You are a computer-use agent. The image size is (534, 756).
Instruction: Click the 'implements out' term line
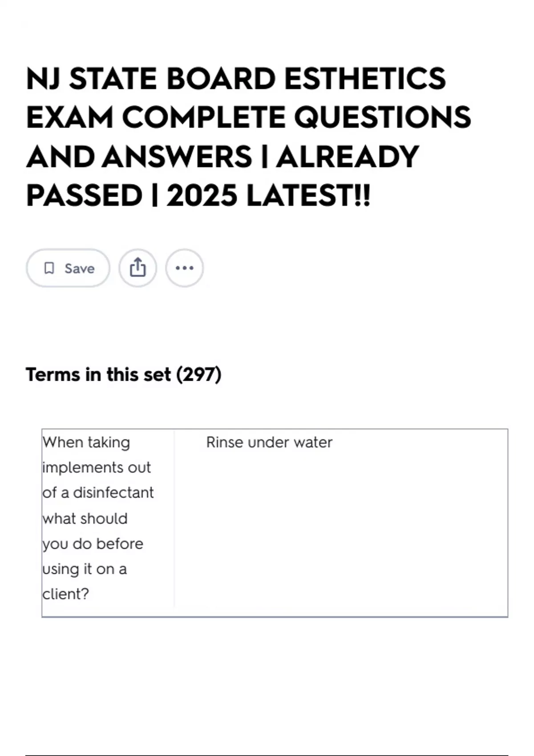97,467
